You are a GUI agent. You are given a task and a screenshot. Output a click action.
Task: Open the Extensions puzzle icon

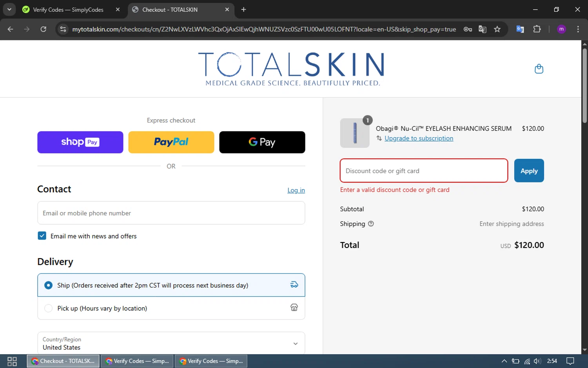pyautogui.click(x=537, y=29)
